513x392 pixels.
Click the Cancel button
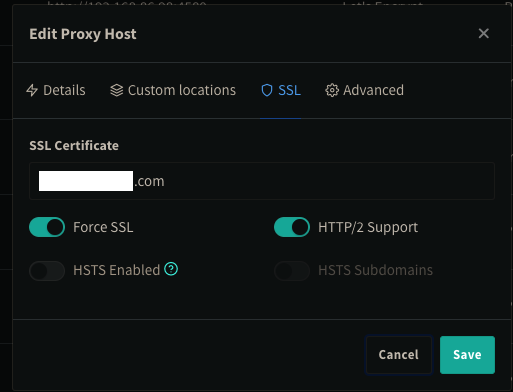coord(399,355)
